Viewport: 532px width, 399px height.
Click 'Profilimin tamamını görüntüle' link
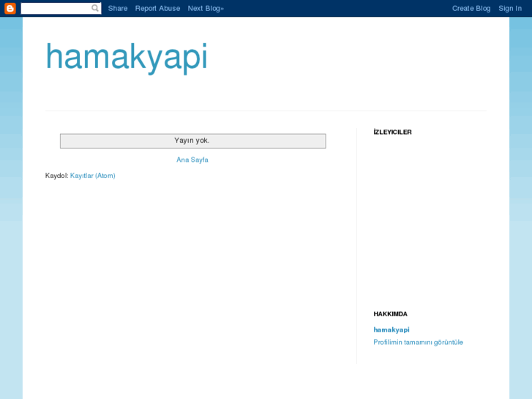[x=418, y=342]
